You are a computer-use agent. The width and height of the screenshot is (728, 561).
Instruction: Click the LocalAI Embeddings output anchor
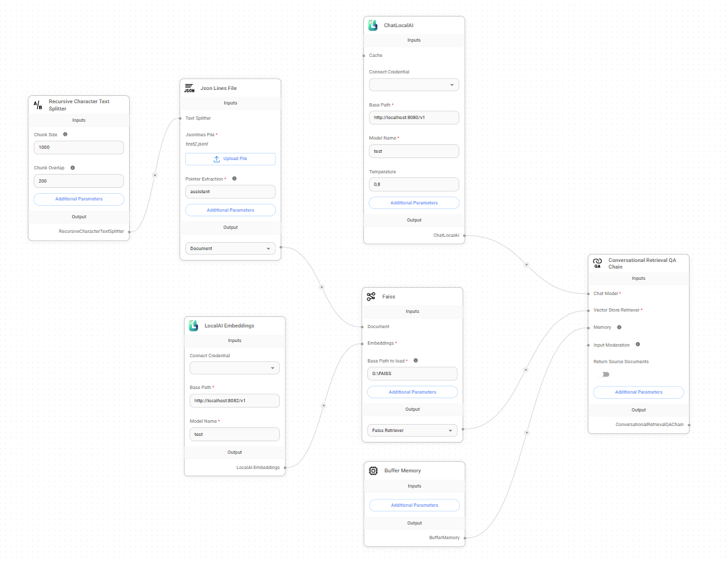pos(285,468)
